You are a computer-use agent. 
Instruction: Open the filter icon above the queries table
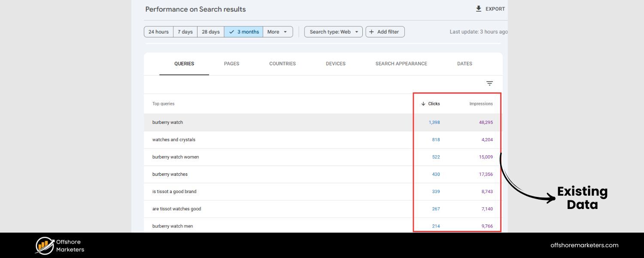(489, 83)
